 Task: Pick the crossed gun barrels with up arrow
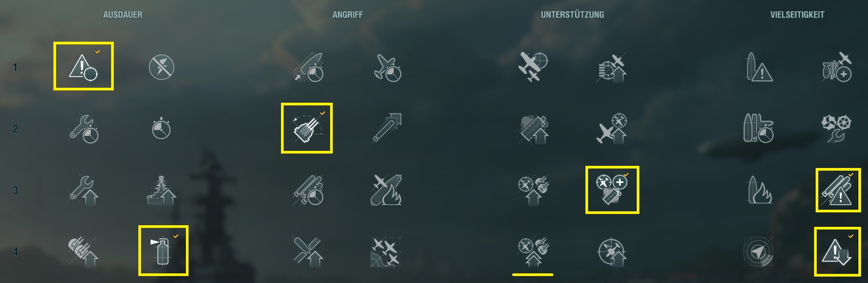308,251
